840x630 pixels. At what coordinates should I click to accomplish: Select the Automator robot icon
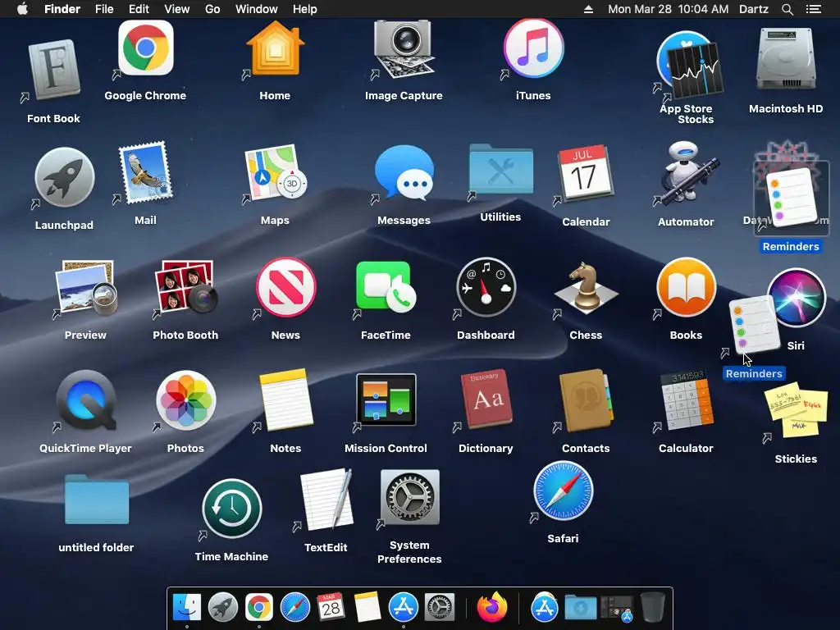tap(687, 174)
